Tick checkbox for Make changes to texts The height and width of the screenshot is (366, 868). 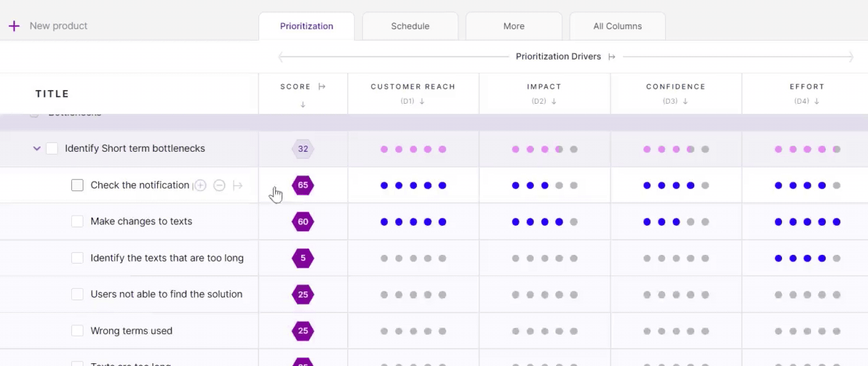point(77,222)
